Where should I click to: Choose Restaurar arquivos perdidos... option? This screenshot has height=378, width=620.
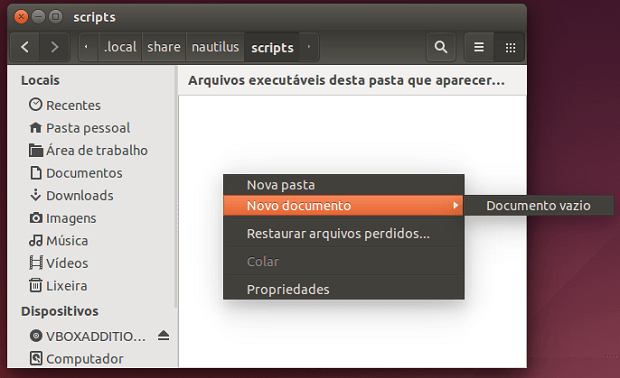point(344,233)
